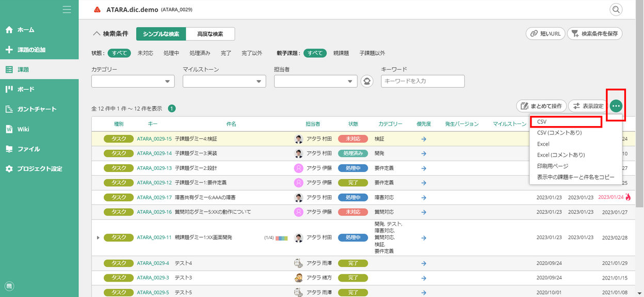The width and height of the screenshot is (644, 297).
Task: Filter 親子課題 by 親課題
Action: pos(341,53)
